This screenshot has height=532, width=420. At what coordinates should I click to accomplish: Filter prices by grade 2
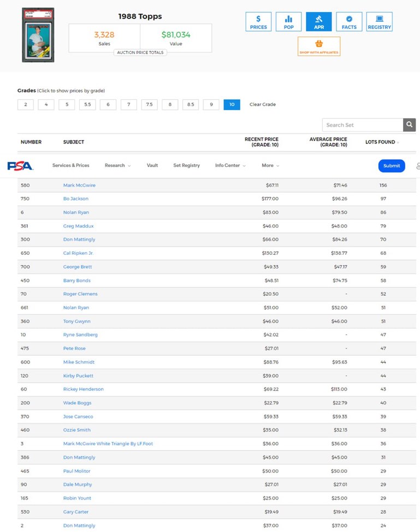pyautogui.click(x=26, y=105)
